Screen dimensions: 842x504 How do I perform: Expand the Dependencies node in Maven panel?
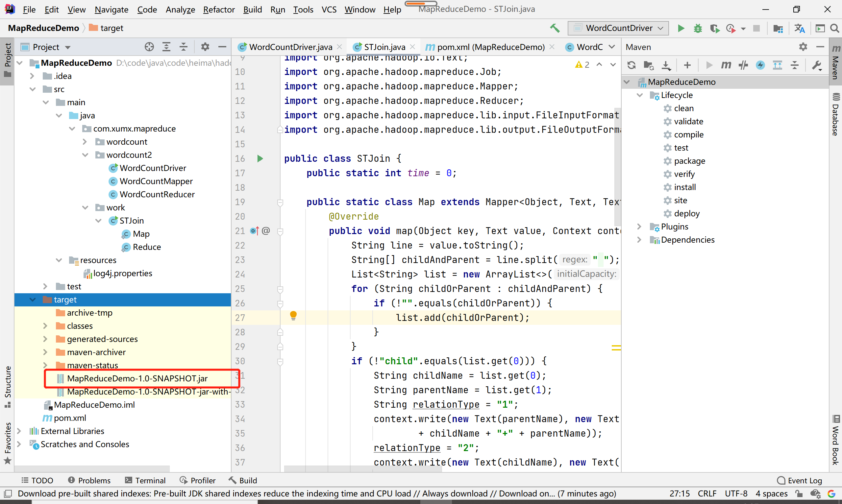click(640, 240)
